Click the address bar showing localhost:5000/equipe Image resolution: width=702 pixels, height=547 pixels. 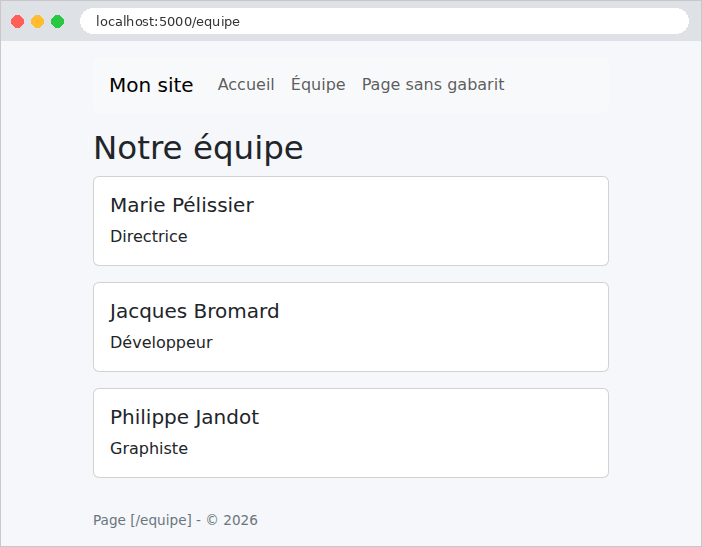(384, 21)
